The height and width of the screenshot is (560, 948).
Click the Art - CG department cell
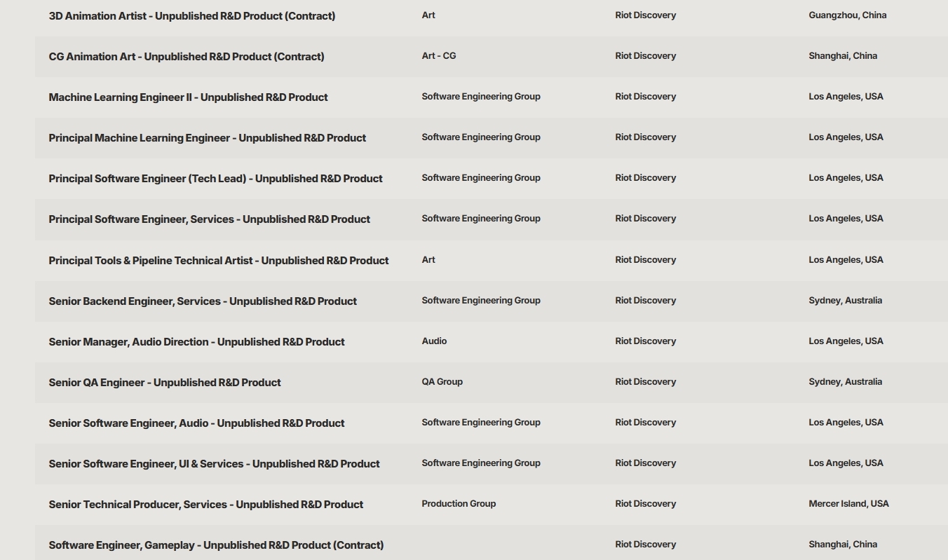438,56
